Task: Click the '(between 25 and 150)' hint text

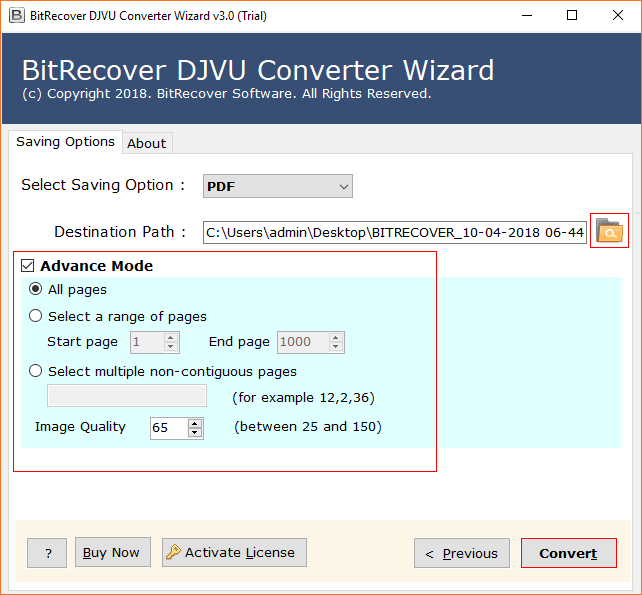Action: (x=308, y=426)
